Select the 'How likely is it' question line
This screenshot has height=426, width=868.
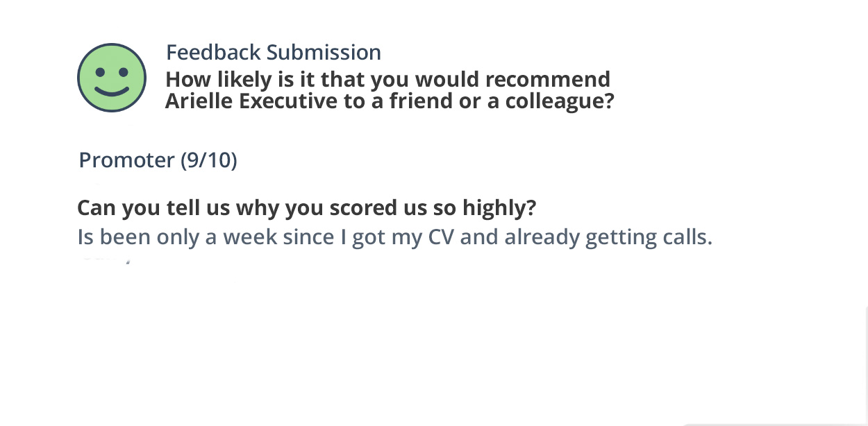(387, 80)
